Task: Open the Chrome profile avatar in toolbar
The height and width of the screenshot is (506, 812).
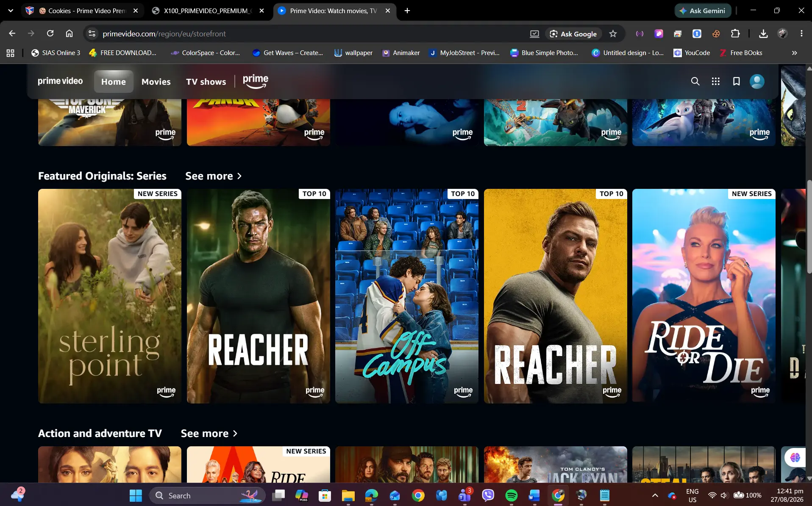Action: [x=782, y=33]
